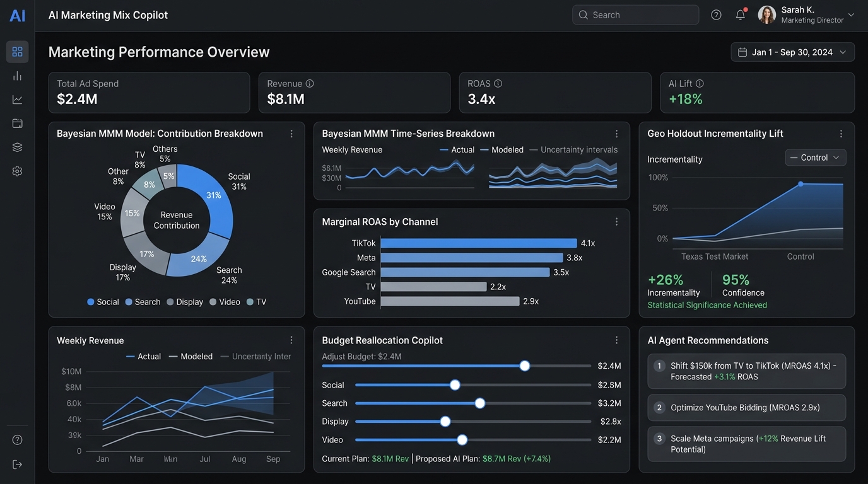Click the Social budget slider handle
Image resolution: width=868 pixels, height=484 pixels.
pos(455,385)
